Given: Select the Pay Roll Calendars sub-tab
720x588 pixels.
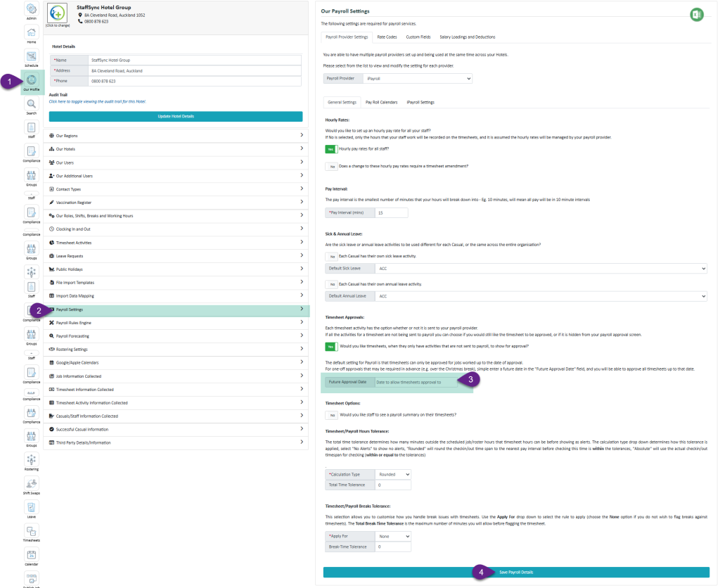Looking at the screenshot, I should 382,103.
